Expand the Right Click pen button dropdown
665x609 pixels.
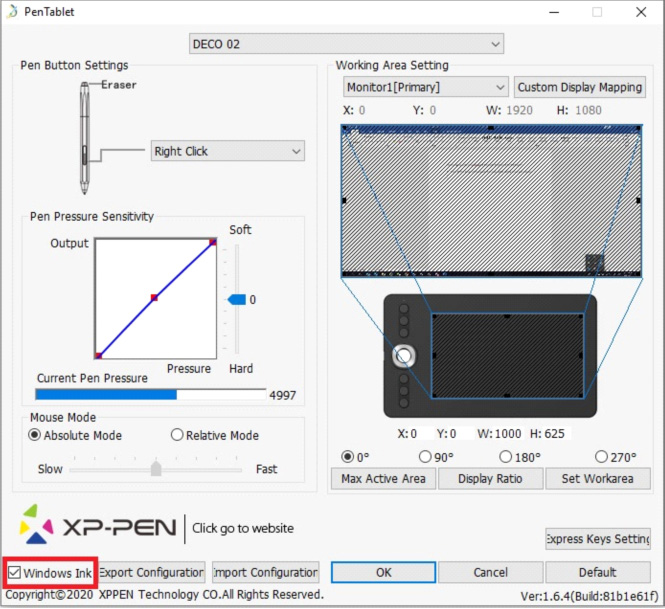click(227, 151)
